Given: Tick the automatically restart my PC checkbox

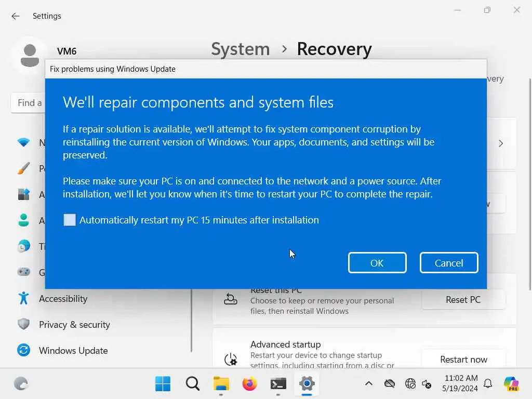Looking at the screenshot, I should [x=70, y=220].
